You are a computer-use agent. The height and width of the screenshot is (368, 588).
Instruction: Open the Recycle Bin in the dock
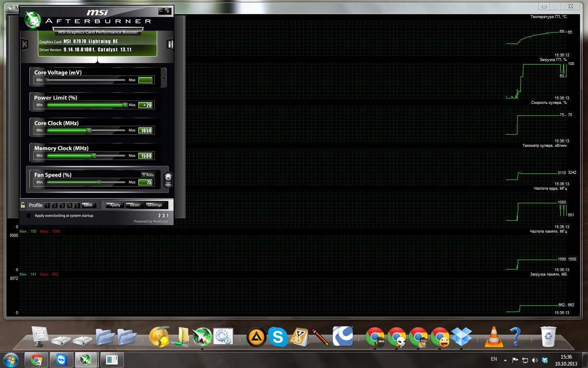coord(548,337)
